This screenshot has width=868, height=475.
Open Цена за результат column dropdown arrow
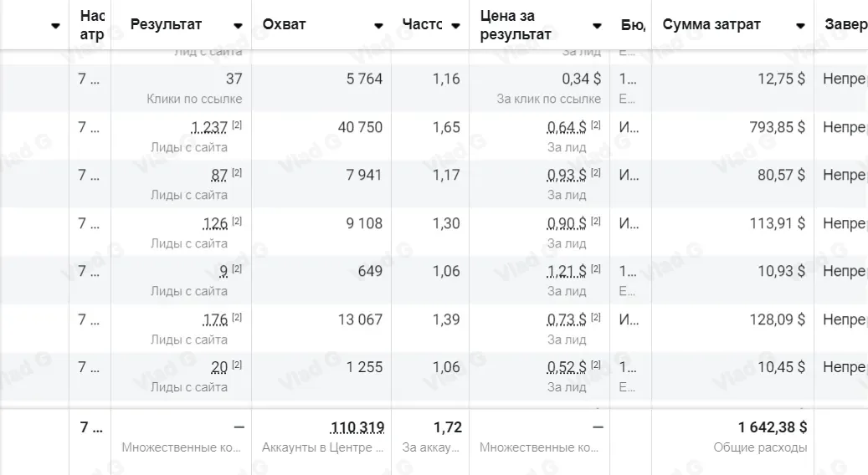597,25
